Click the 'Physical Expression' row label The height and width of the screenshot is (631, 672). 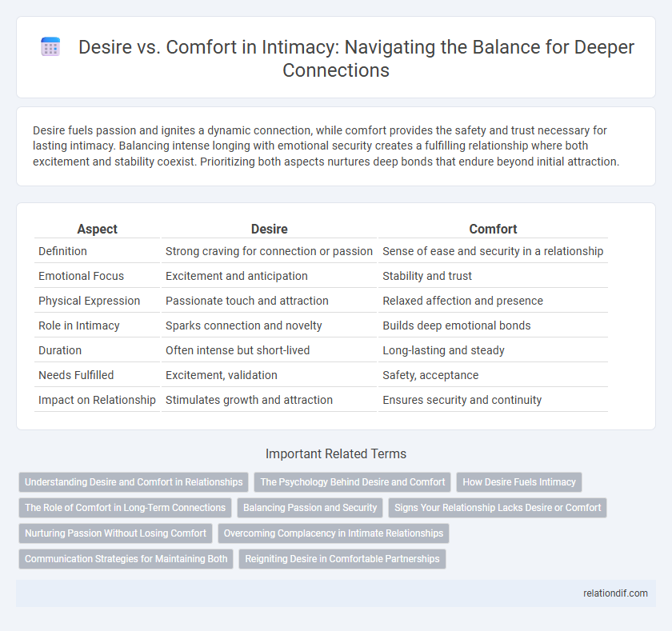[x=89, y=301]
